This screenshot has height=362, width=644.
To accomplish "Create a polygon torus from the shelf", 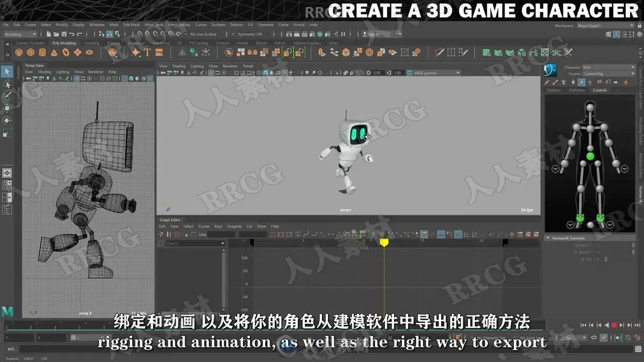I will tap(66, 53).
